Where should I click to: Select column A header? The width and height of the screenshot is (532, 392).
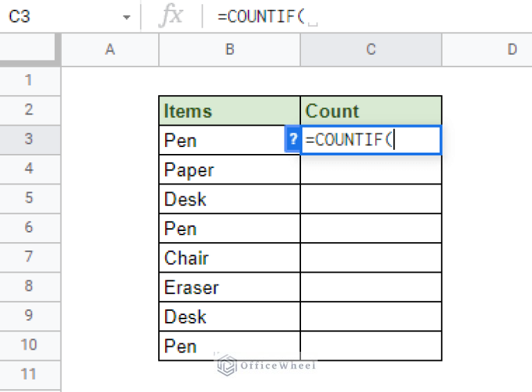point(110,49)
